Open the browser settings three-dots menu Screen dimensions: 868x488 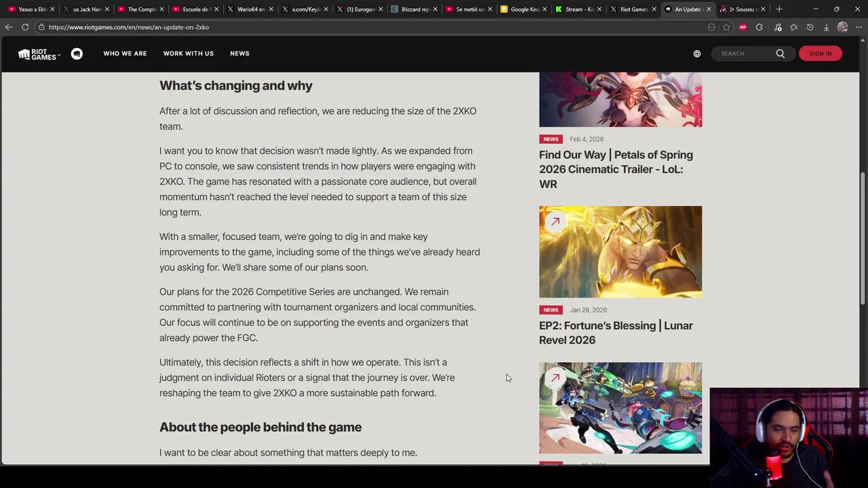tap(859, 27)
